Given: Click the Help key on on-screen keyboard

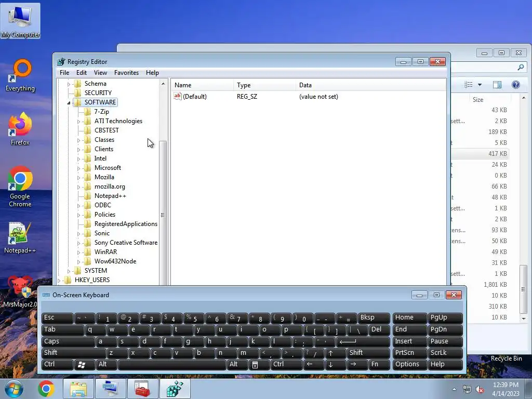Looking at the screenshot, I should [x=445, y=364].
